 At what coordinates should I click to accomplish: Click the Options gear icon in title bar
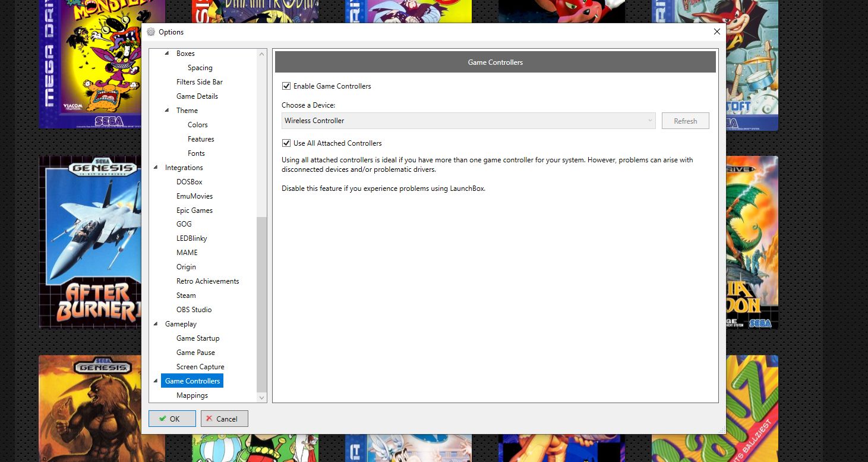[x=151, y=32]
